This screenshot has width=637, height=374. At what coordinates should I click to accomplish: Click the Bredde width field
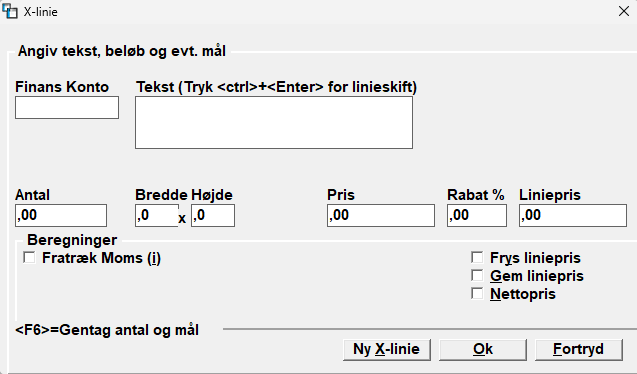pyautogui.click(x=157, y=215)
